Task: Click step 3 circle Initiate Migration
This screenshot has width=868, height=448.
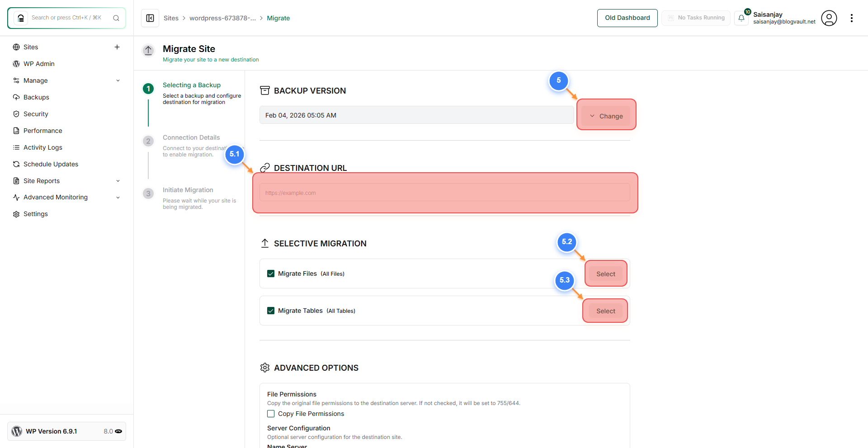Action: pos(148,193)
